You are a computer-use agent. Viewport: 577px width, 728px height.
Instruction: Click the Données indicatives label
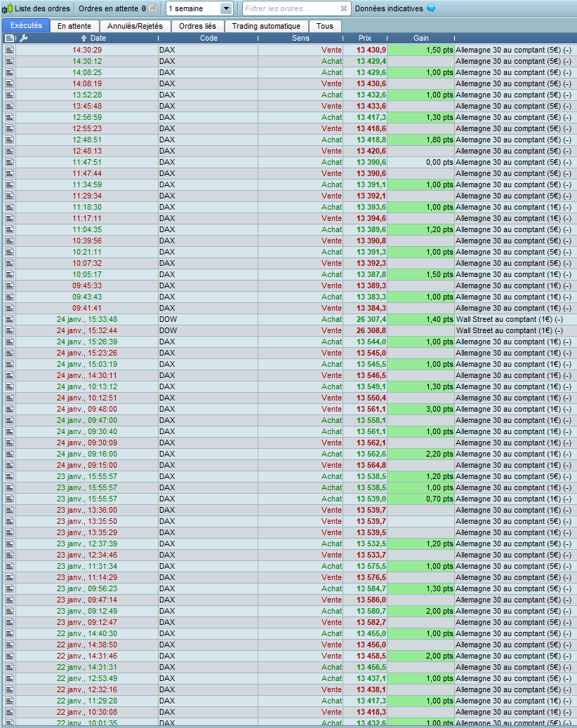(x=389, y=8)
